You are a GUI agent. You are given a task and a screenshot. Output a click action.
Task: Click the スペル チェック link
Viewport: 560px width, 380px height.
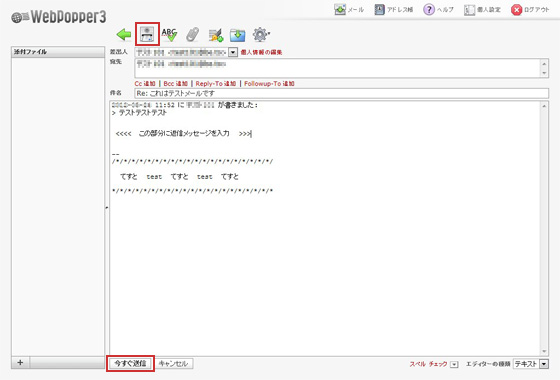(428, 364)
